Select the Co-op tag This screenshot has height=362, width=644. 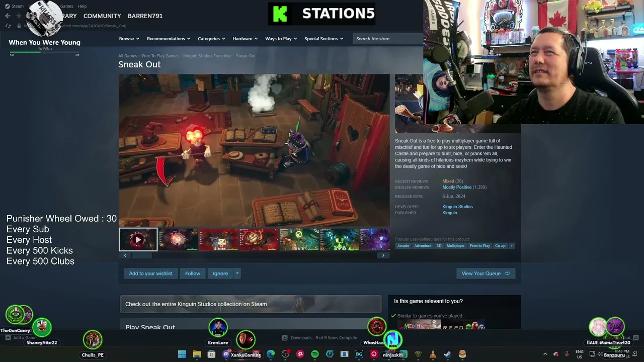pos(500,246)
